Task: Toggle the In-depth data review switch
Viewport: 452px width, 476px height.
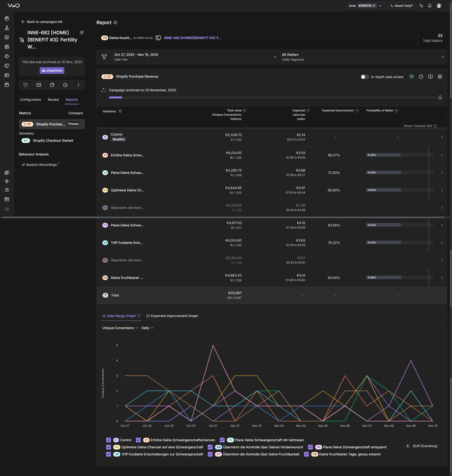Action: click(365, 77)
